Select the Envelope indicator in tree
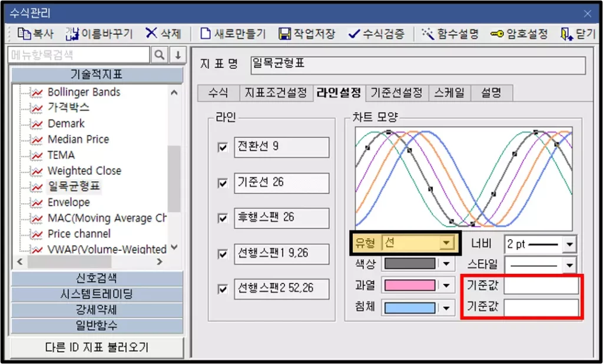 [x=69, y=203]
